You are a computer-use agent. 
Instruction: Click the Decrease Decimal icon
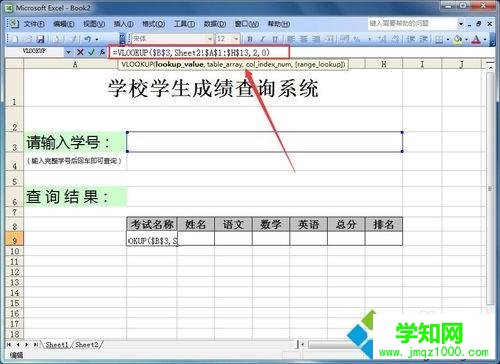[x=395, y=39]
